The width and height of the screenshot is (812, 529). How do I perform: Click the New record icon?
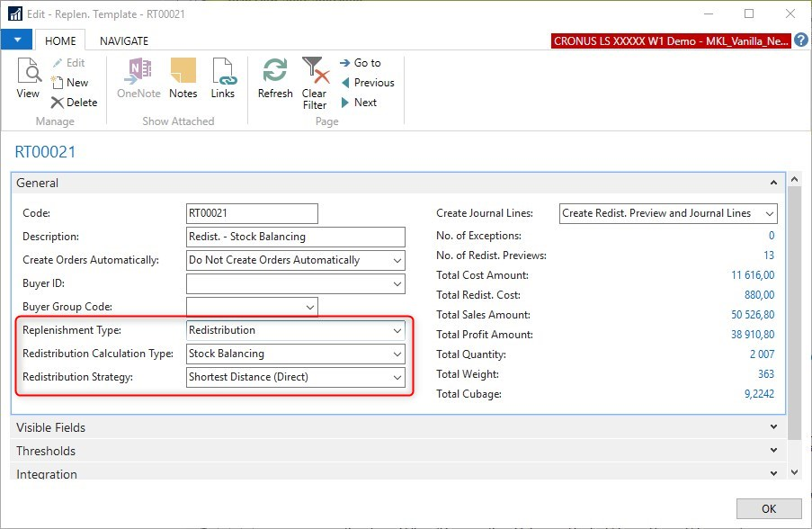(x=70, y=83)
